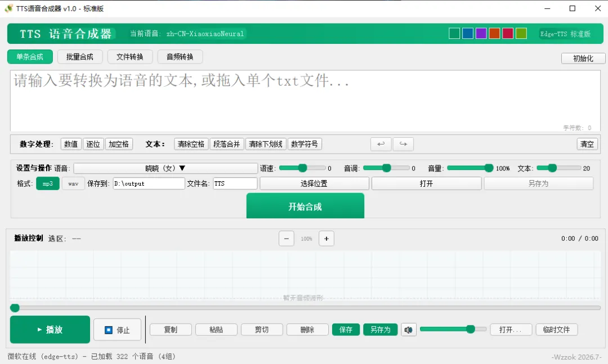
Task: Select the orange theme swatch
Action: point(494,34)
